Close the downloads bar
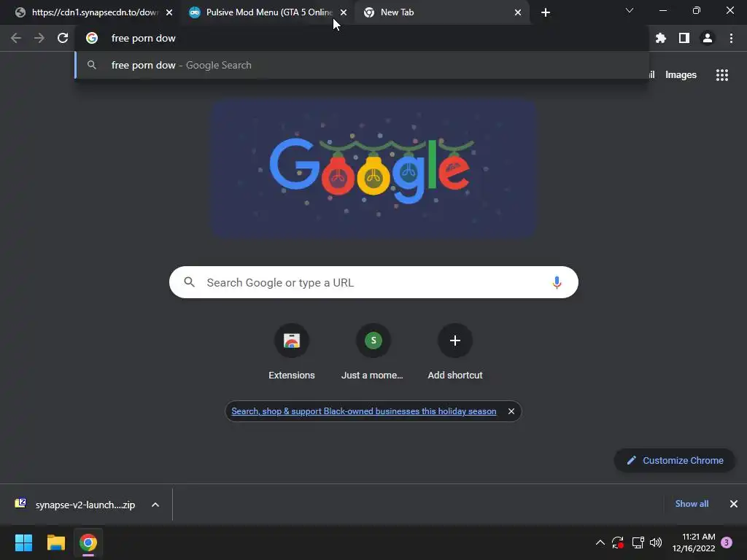747x560 pixels. pos(734,504)
